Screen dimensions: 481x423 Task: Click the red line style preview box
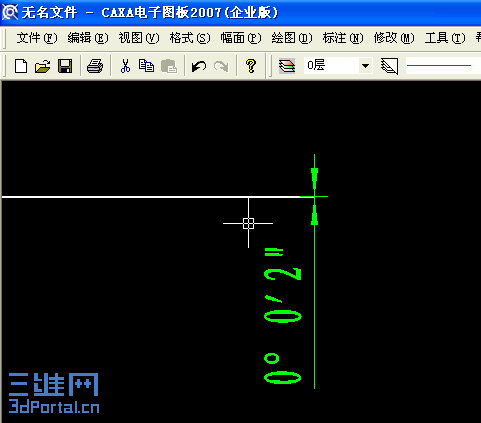pos(443,66)
